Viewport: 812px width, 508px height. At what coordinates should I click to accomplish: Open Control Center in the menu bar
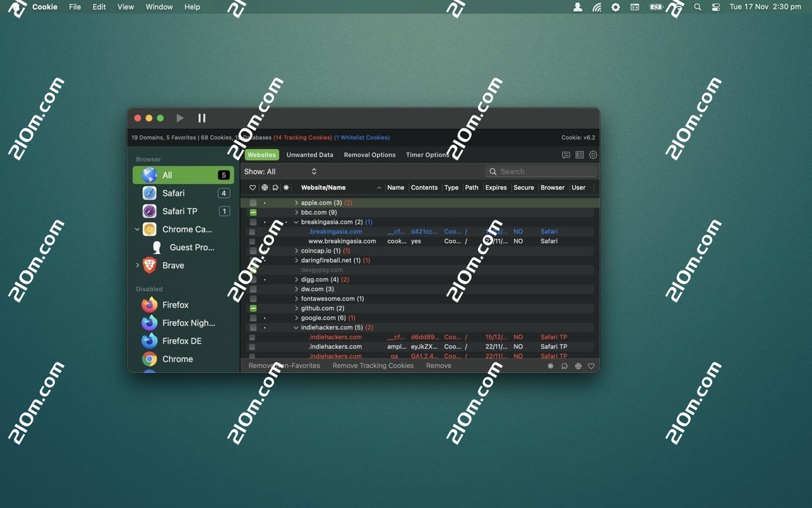pos(716,7)
